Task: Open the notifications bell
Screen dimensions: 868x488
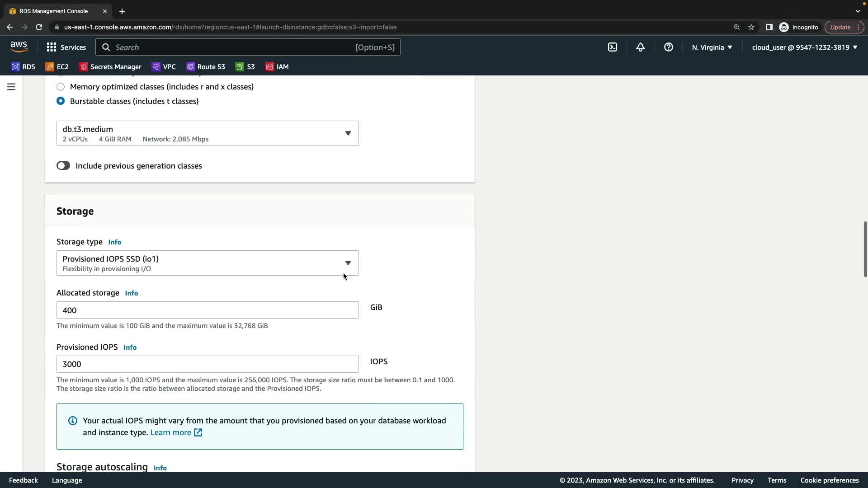Action: pos(641,47)
